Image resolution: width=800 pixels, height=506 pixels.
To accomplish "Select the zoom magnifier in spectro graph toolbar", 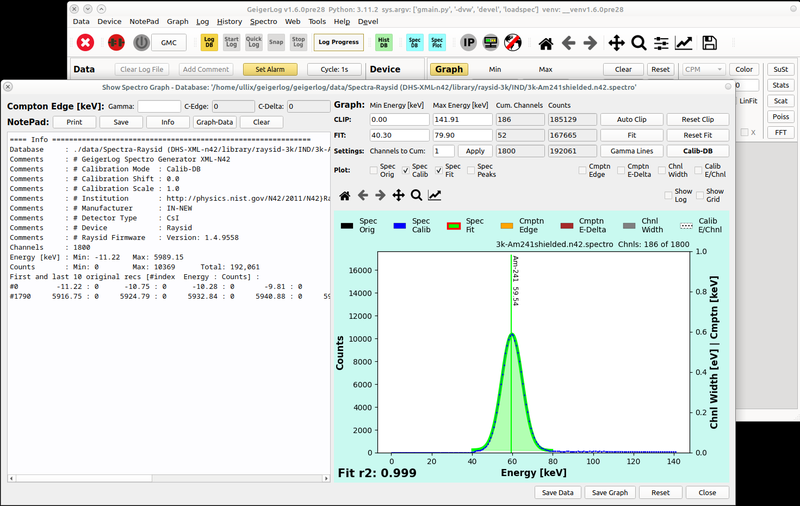I will click(x=417, y=195).
